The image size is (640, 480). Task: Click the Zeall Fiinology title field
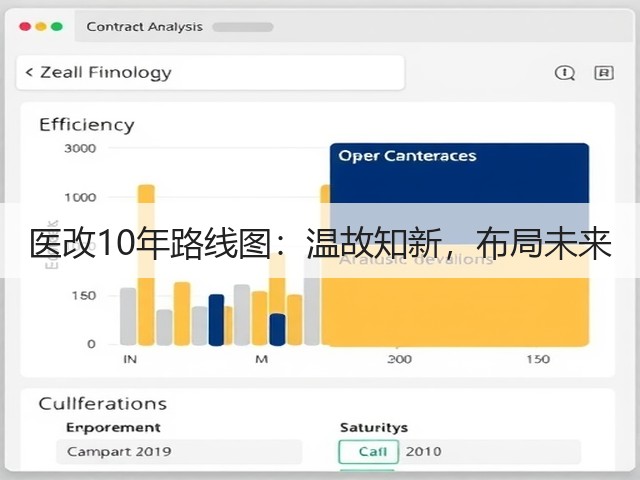click(210, 73)
